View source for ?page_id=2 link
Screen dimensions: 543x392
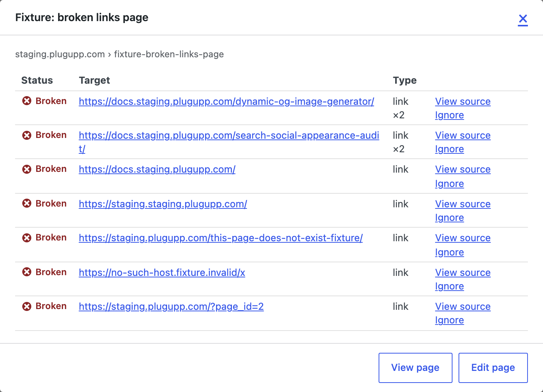pos(463,306)
